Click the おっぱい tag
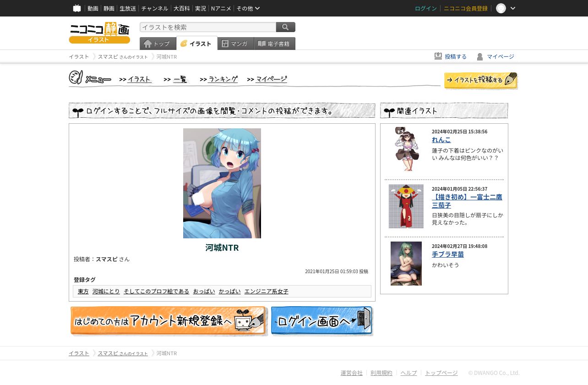The height and width of the screenshot is (385, 588). click(x=204, y=291)
